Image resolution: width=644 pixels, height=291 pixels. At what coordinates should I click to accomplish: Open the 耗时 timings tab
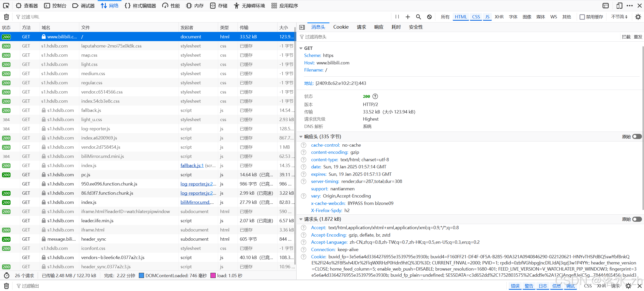[396, 27]
